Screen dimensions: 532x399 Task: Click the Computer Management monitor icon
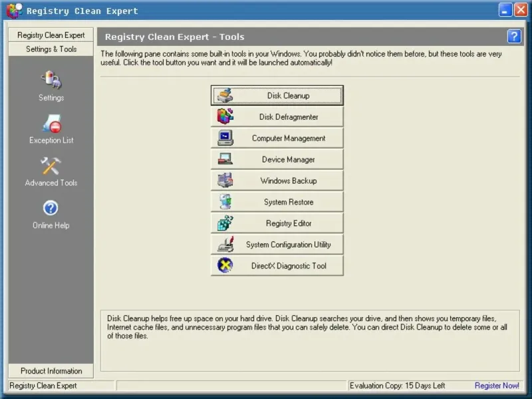(225, 138)
